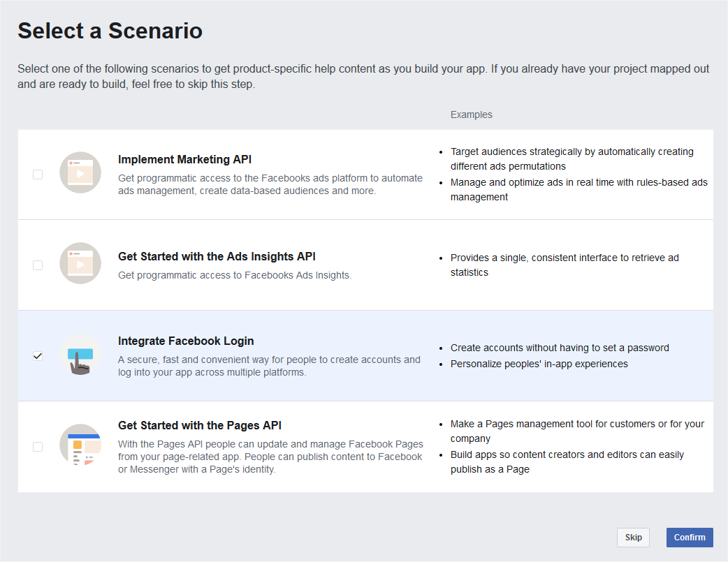Skip the scenario selection step
728x562 pixels.
click(x=633, y=538)
